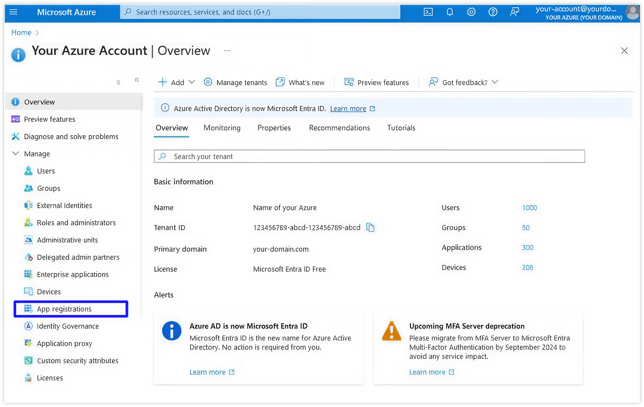Click the Diagnose and solve problems icon

coord(15,136)
